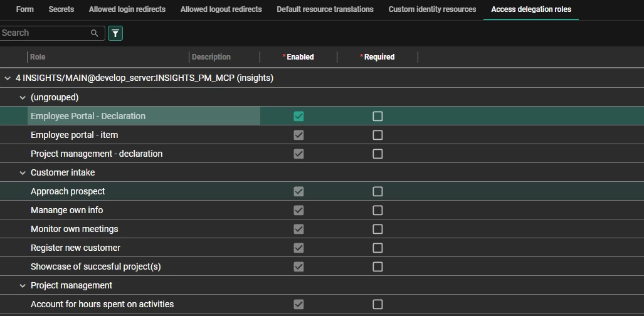Screen dimensions: 644x316
Task: Check Required for Project management - declaration
Action: click(377, 154)
